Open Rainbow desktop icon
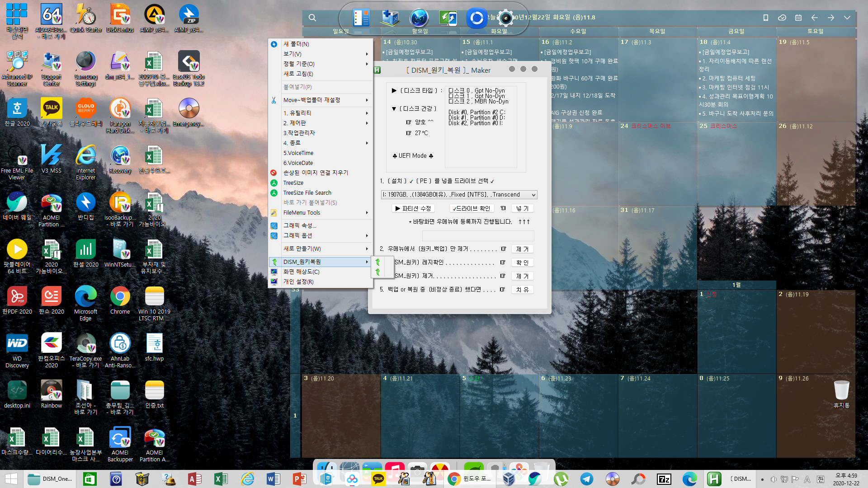 [x=51, y=394]
